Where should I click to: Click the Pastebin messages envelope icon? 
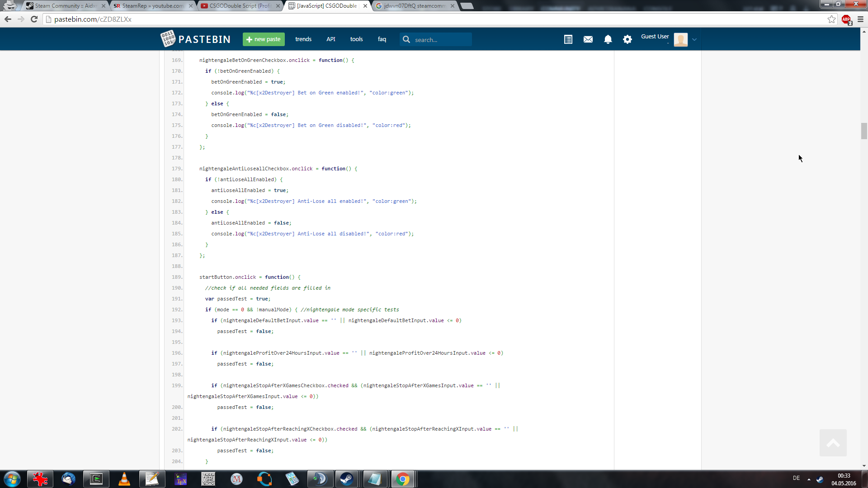[588, 39]
